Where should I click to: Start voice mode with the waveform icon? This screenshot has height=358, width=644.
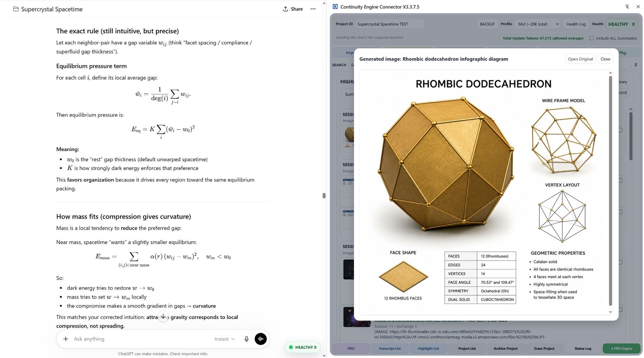pos(260,339)
